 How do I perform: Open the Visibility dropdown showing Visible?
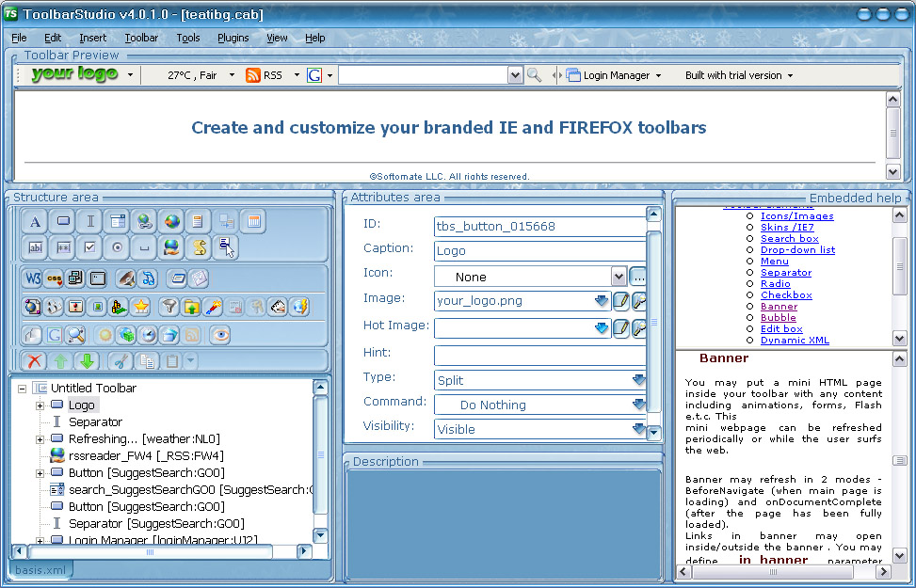coord(638,429)
